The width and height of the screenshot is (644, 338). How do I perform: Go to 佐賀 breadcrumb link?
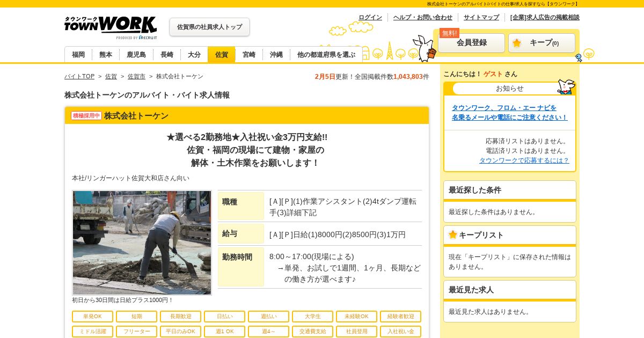[x=111, y=77]
